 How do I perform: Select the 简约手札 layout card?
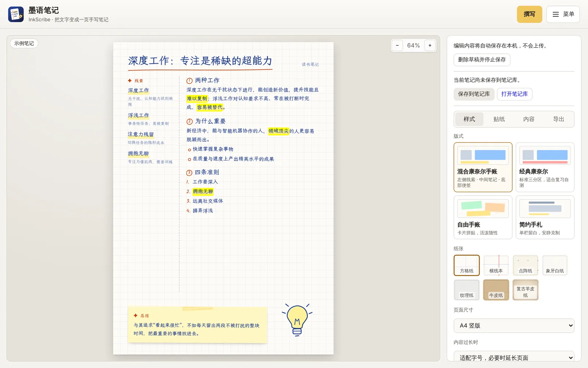[x=545, y=217]
